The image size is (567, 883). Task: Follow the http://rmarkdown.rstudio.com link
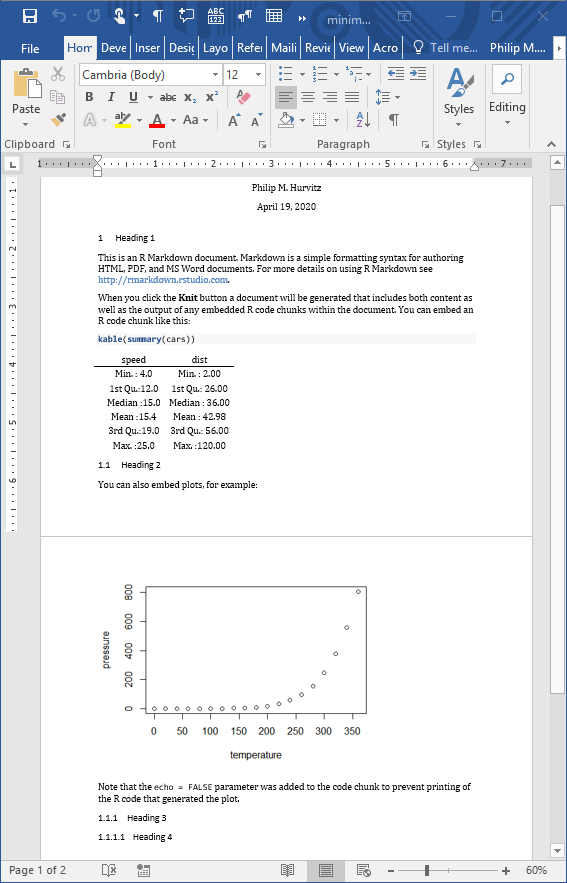163,280
